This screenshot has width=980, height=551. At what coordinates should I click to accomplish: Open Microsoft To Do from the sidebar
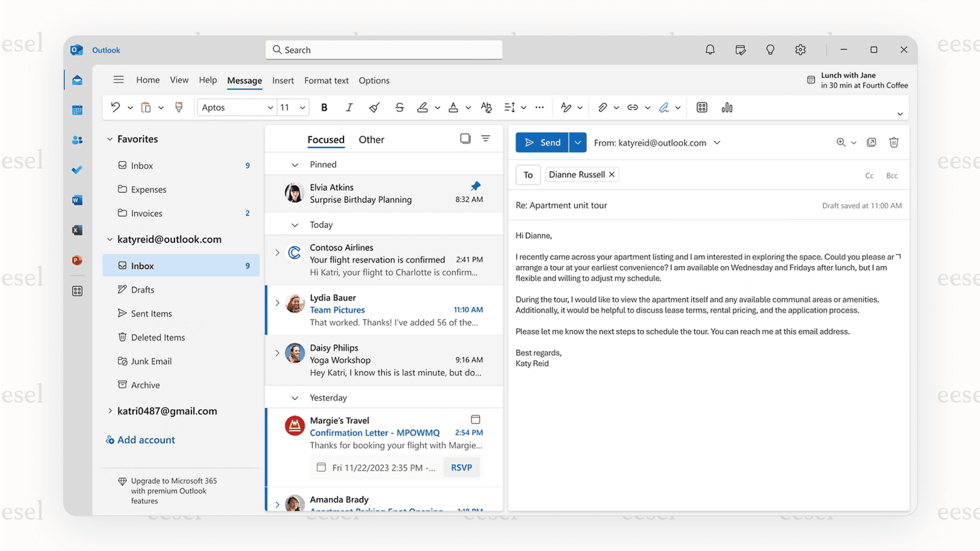[x=77, y=170]
